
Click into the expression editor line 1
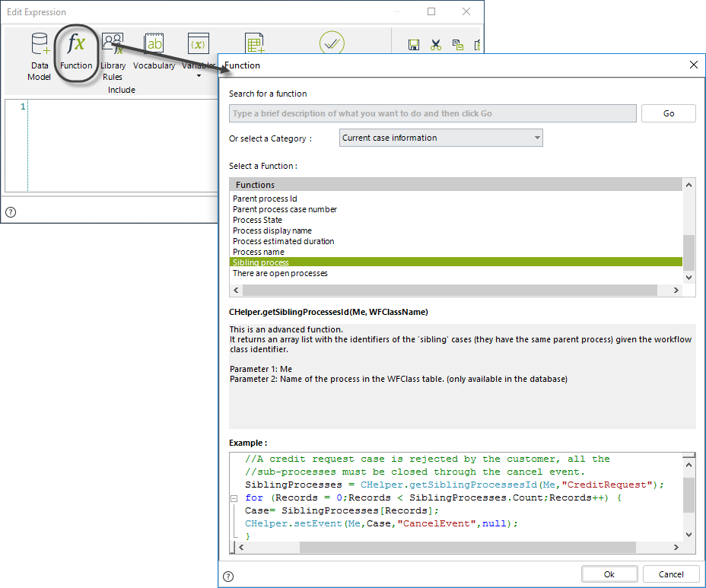tap(122, 106)
